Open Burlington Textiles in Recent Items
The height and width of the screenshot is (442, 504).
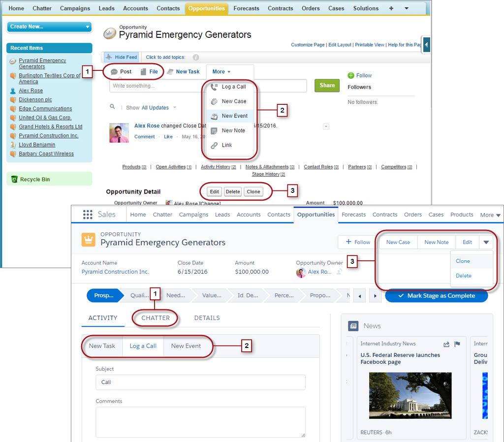pyautogui.click(x=50, y=78)
